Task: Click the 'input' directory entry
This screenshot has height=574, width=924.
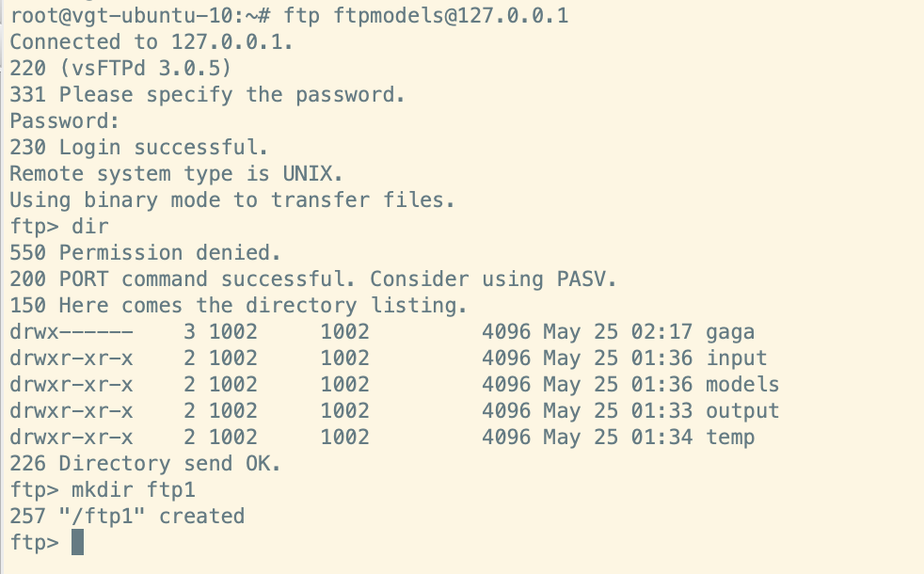Action: click(737, 359)
